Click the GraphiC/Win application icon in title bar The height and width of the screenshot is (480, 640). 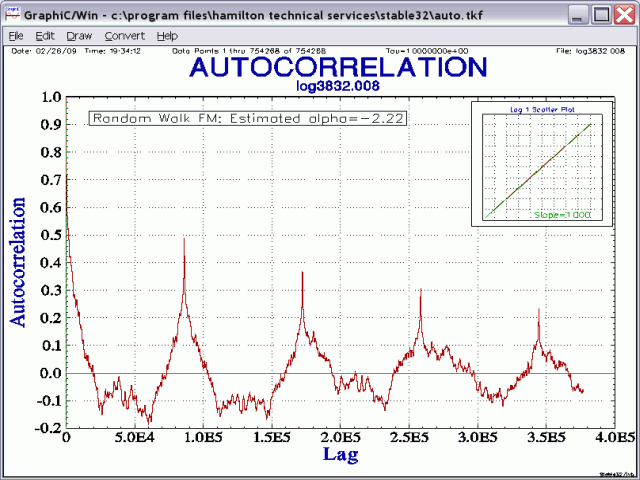[x=13, y=15]
